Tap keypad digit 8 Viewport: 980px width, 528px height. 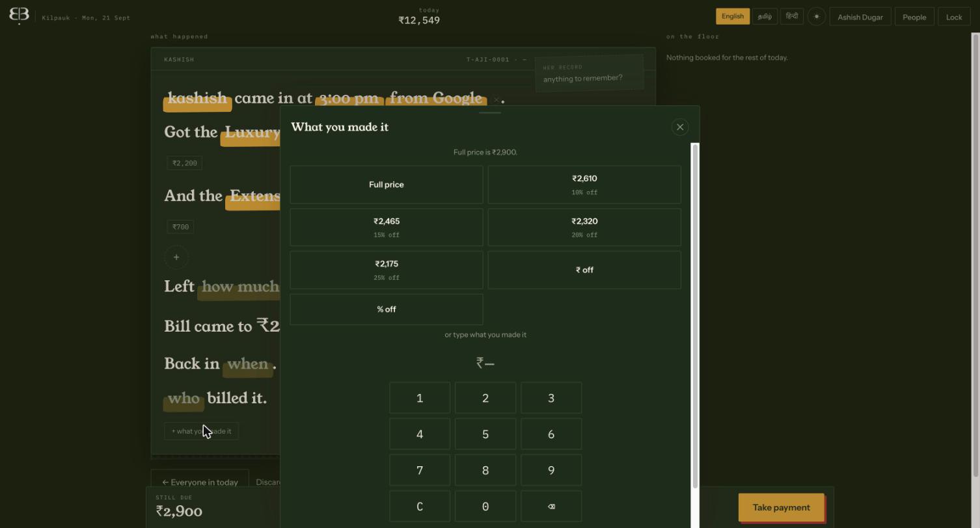coord(485,470)
